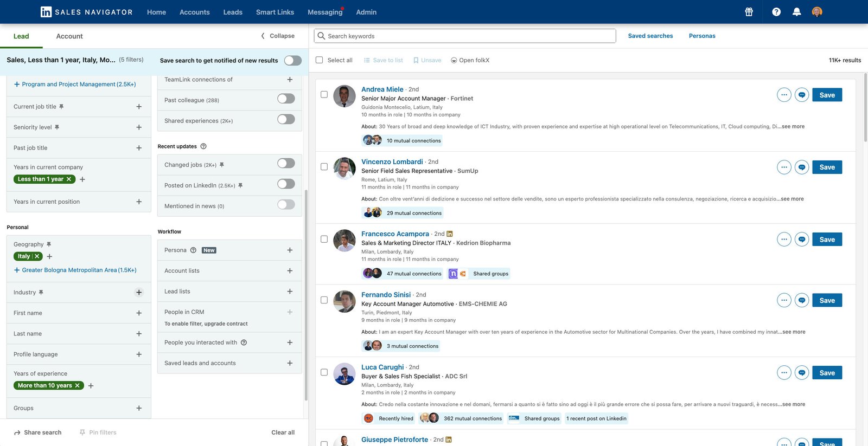Save the lead Vincenzo Lombardi
The width and height of the screenshot is (868, 446).
click(827, 167)
